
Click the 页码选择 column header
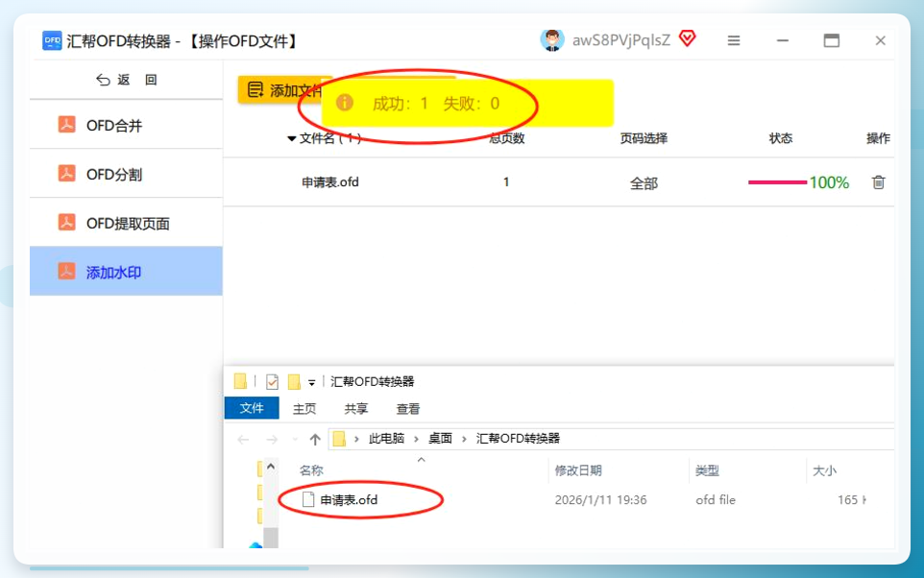tap(644, 138)
